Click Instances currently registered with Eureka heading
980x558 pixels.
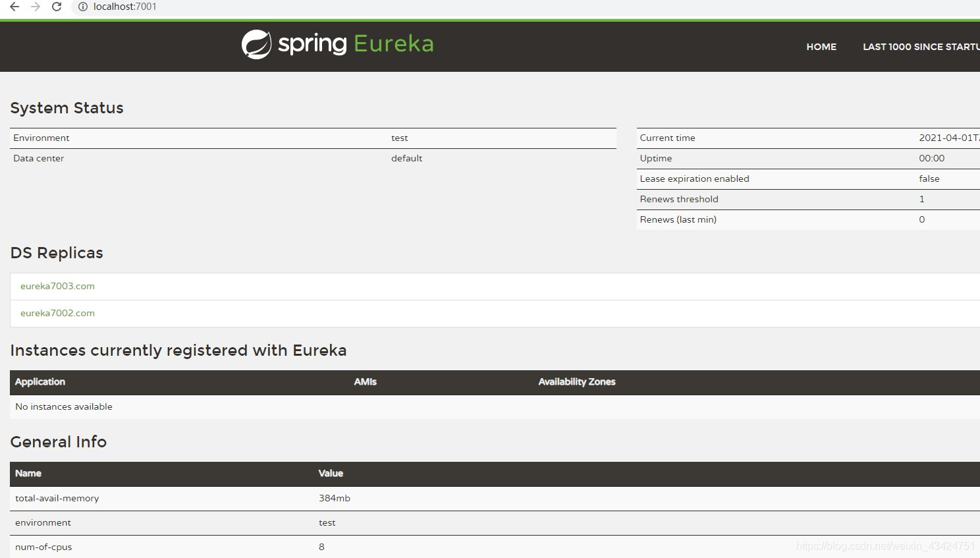tap(178, 350)
